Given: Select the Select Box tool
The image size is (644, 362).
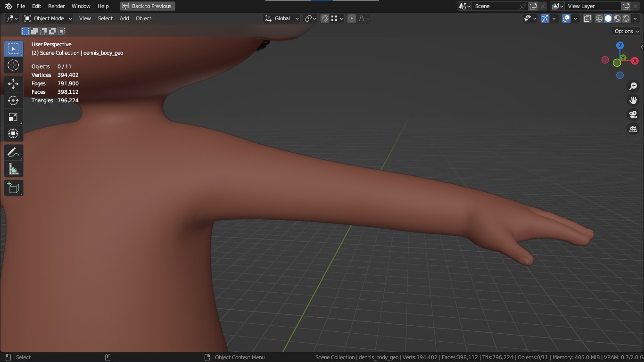Looking at the screenshot, I should point(13,49).
